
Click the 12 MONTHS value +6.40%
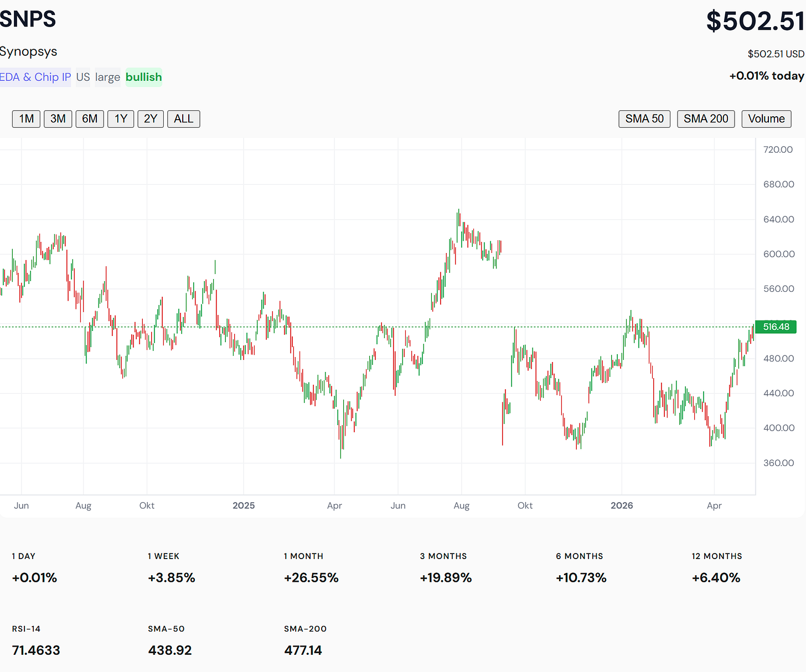pos(716,578)
